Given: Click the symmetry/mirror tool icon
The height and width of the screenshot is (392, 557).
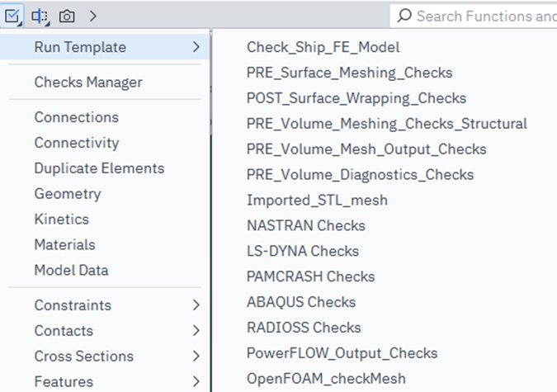Looking at the screenshot, I should pyautogui.click(x=40, y=16).
